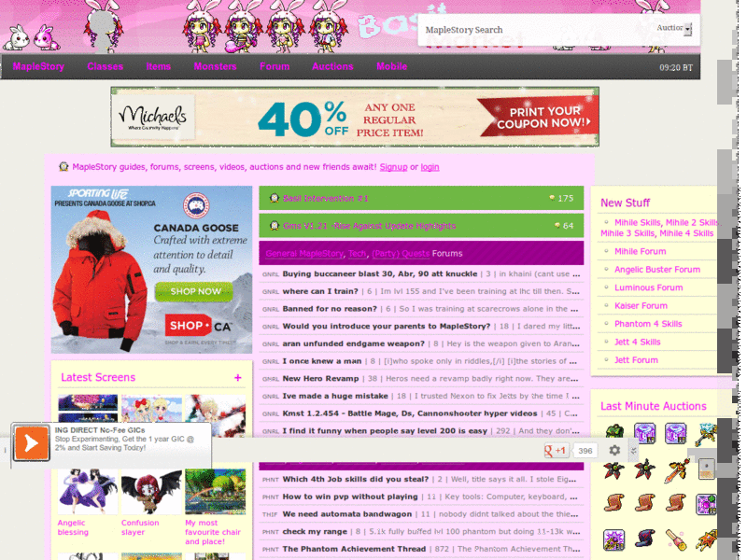Screen dimensions: 747x560
Task: Click the pink bunny mascot icon
Action: tap(46, 37)
